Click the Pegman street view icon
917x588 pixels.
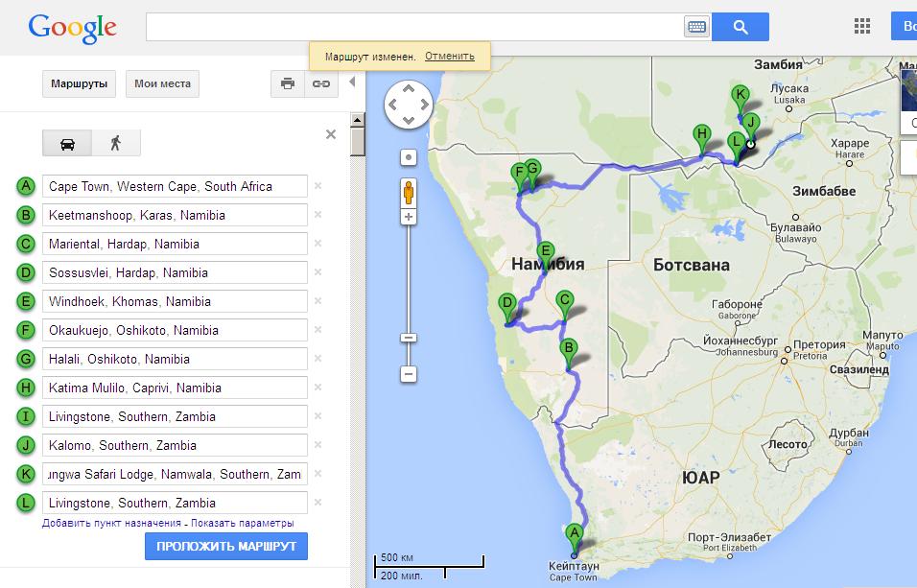pos(409,192)
